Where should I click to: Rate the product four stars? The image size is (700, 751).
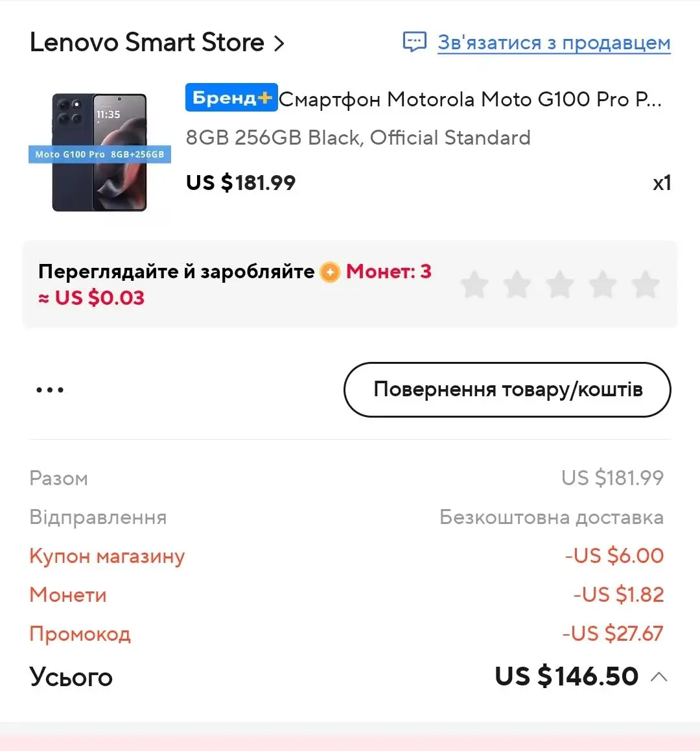point(602,285)
